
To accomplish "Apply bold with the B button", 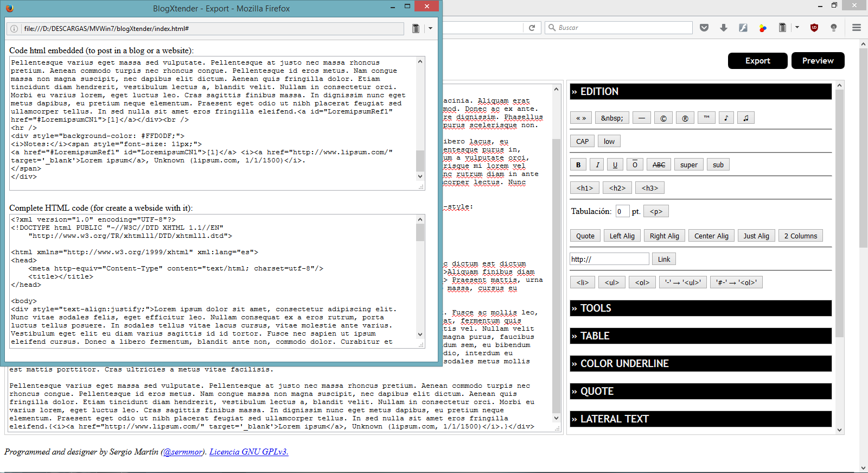I will pyautogui.click(x=578, y=165).
